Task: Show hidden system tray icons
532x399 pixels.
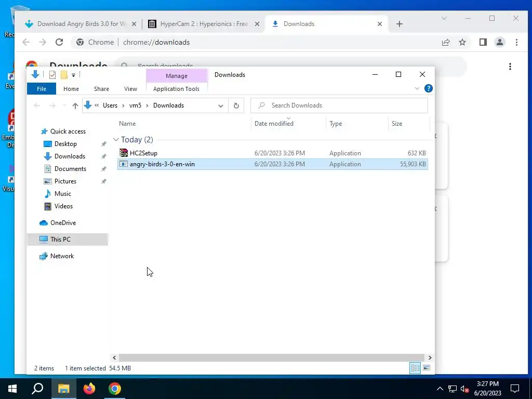Action: point(440,389)
